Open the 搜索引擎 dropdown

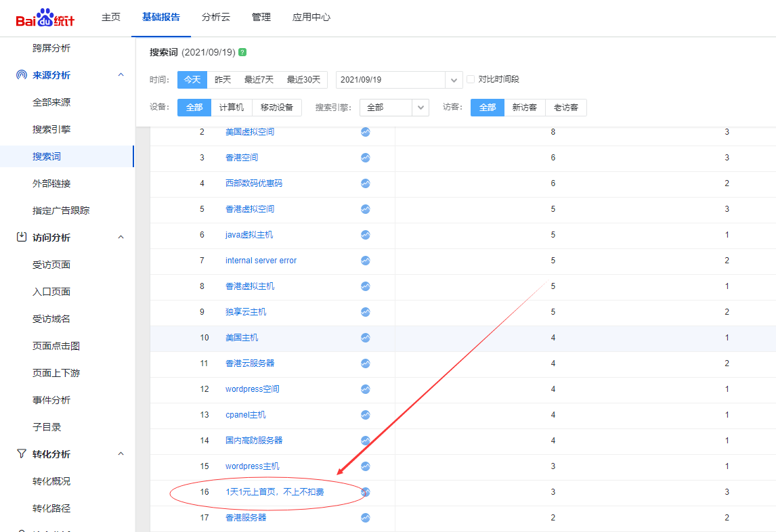tap(394, 108)
